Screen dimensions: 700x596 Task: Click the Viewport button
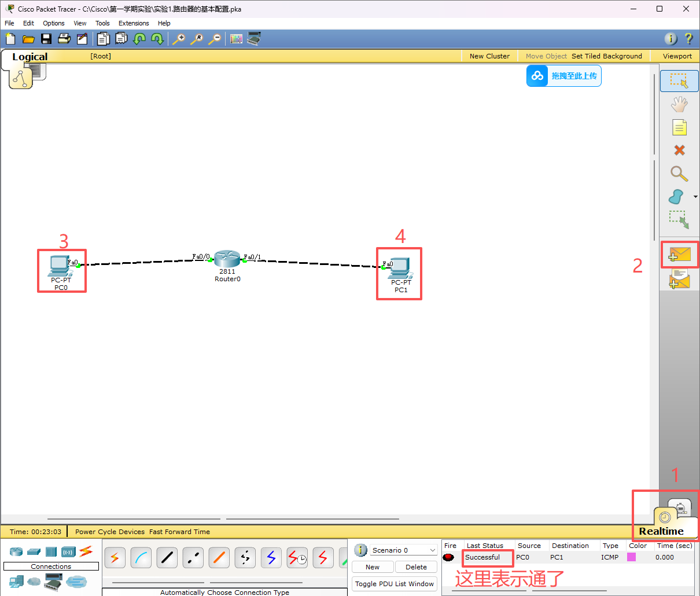(677, 56)
